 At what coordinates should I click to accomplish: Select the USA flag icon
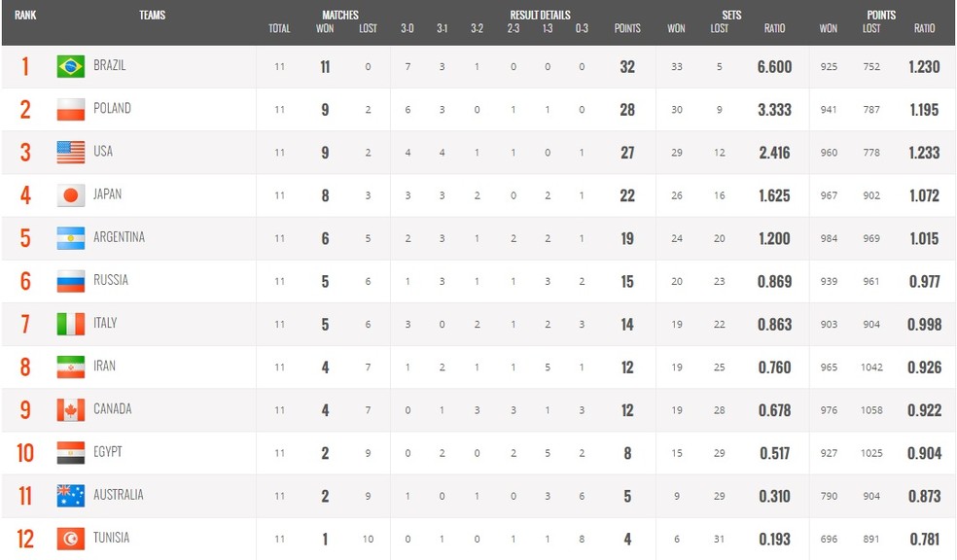click(x=71, y=153)
